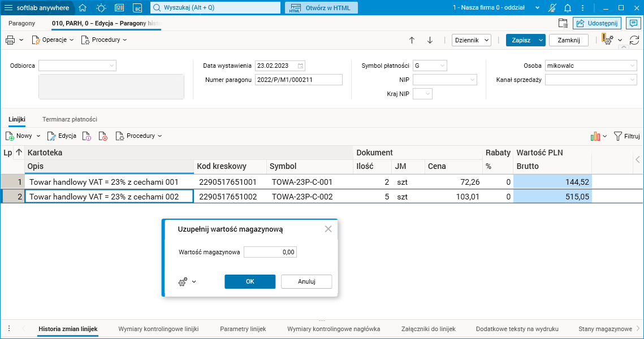Open the Zapisz split arrow
Screen dimensions: 644x339
click(x=541, y=40)
